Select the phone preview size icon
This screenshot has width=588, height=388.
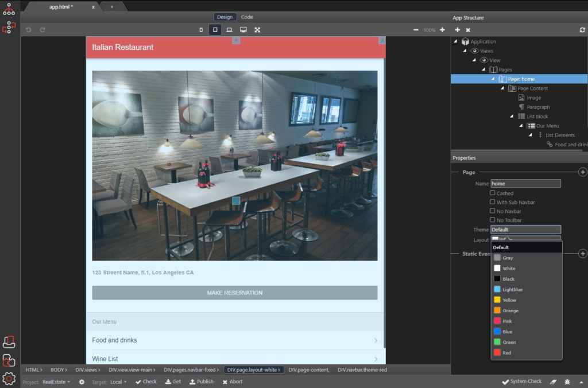coord(202,29)
